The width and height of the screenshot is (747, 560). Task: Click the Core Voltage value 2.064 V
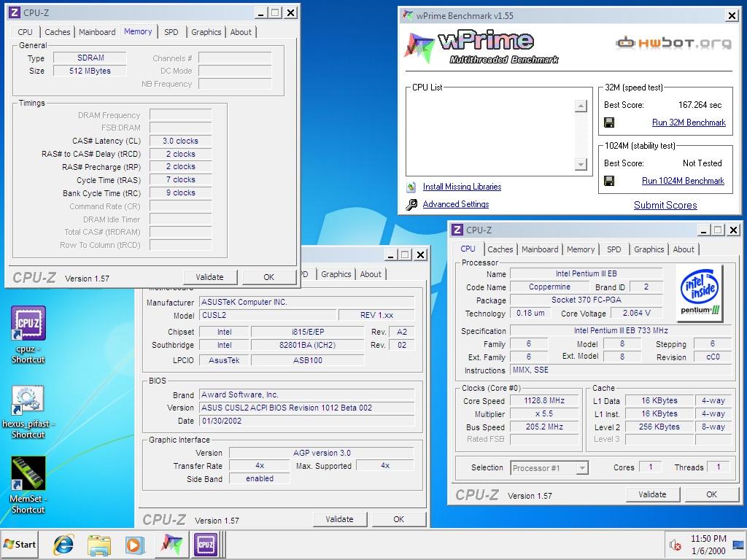636,314
